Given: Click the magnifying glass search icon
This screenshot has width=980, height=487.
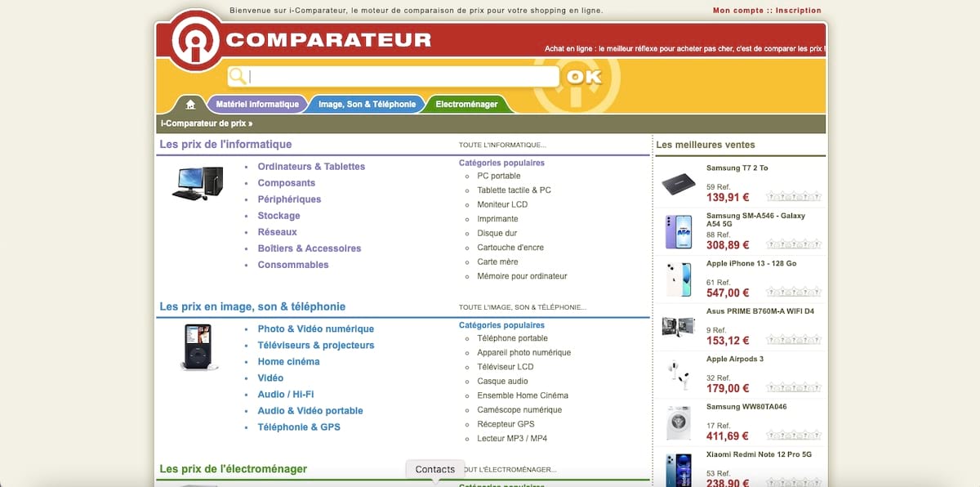Looking at the screenshot, I should pyautogui.click(x=237, y=76).
